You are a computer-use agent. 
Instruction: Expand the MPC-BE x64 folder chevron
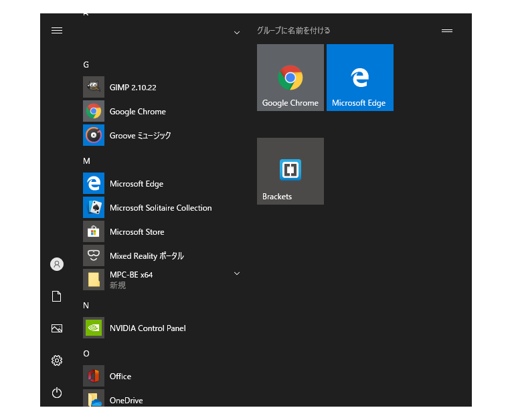point(237,274)
